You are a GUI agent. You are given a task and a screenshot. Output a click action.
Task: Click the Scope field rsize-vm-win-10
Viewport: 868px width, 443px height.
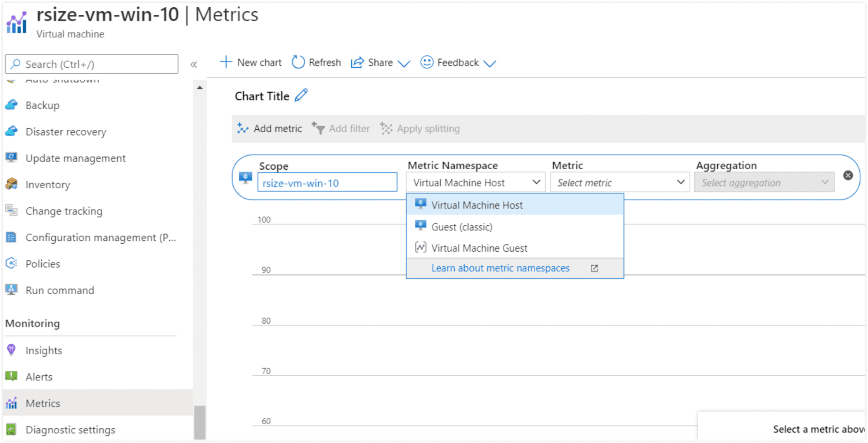pos(327,183)
